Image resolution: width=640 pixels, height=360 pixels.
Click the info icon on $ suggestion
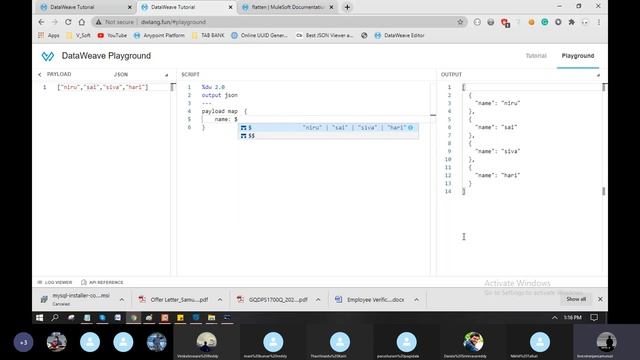(411, 128)
